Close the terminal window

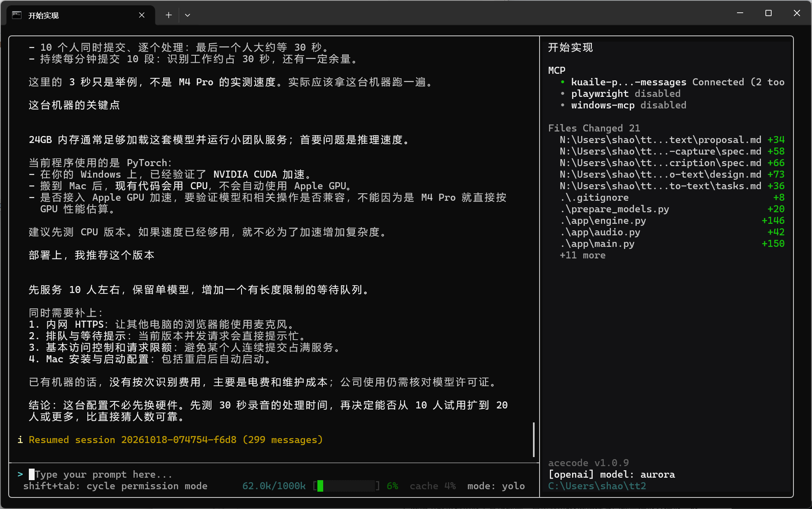pos(797,13)
